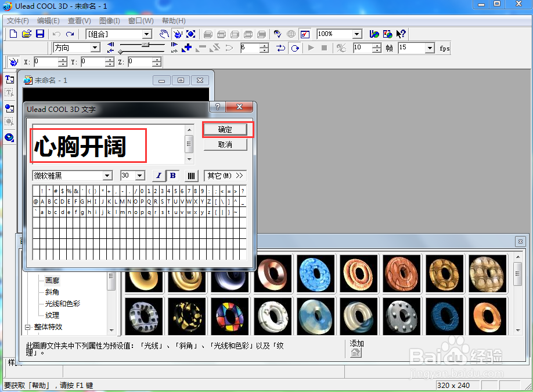This screenshot has width=533, height=392.
Task: Select 纹理 in the effects tree
Action: click(52, 315)
